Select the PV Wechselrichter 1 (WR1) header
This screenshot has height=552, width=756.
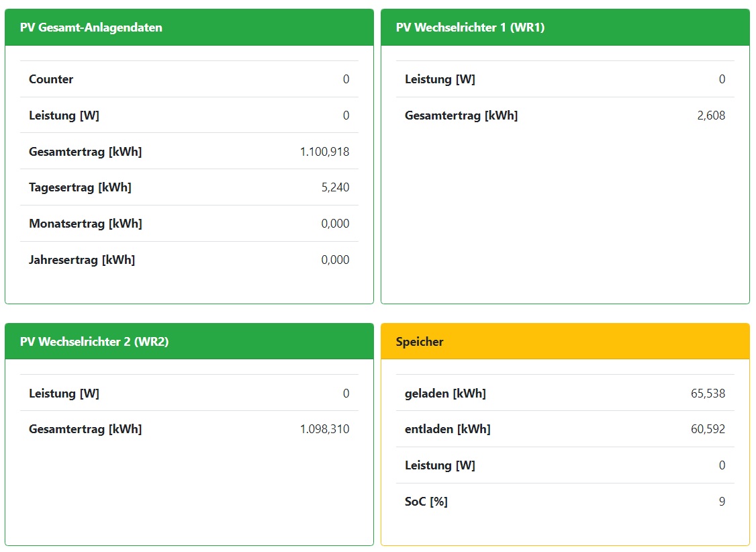(x=469, y=28)
